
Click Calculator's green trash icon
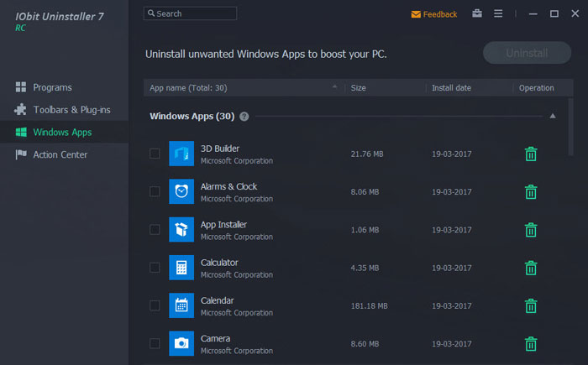tap(531, 268)
